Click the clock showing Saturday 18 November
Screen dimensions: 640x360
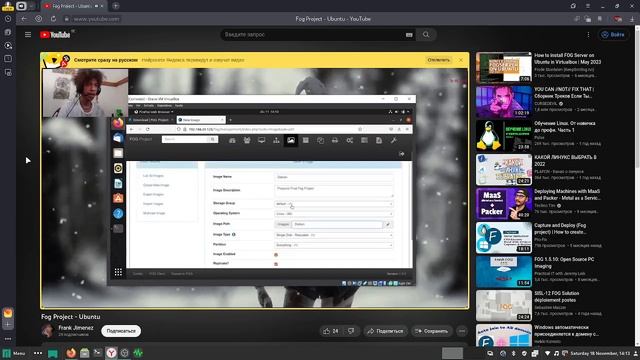600,353
